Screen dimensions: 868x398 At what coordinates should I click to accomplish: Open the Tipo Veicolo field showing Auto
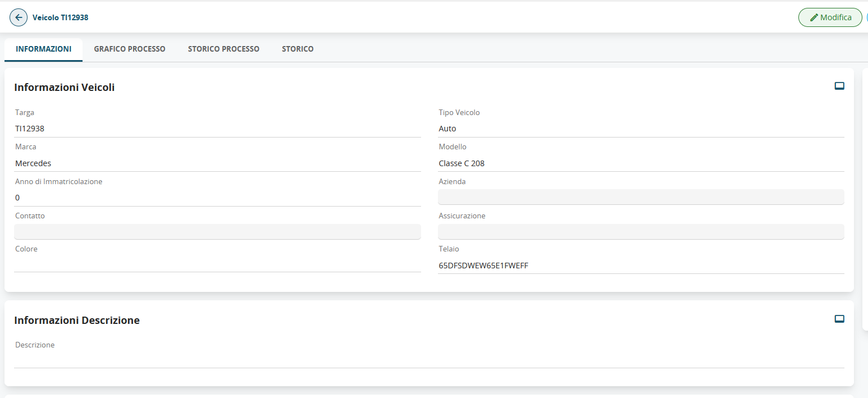641,129
